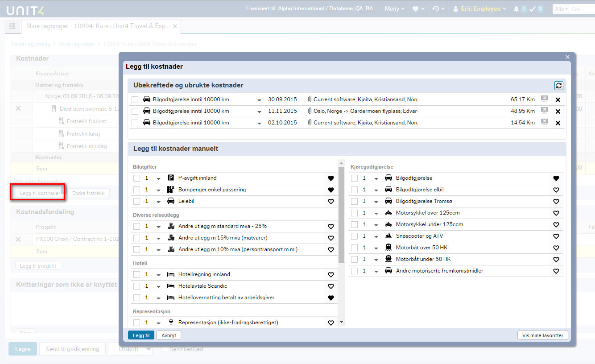Toggle favorite heart for Bilgodtgjørelse
595x364 pixels.
[x=556, y=178]
